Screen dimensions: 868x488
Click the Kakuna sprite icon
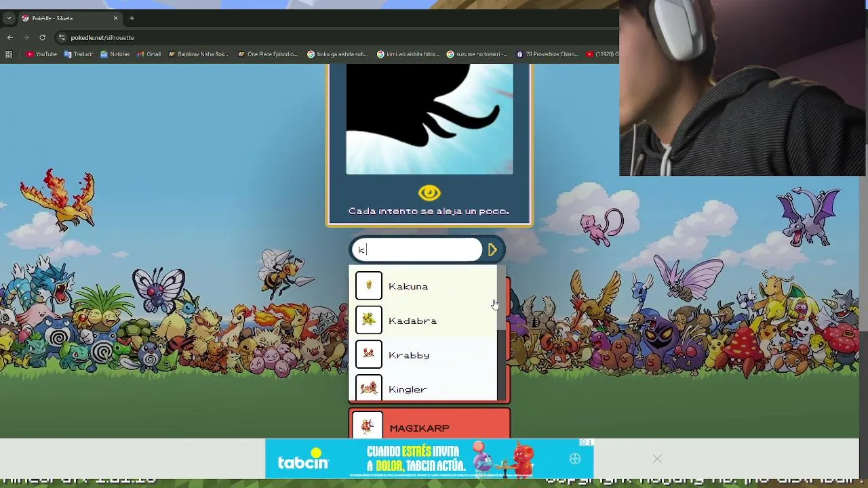(369, 286)
